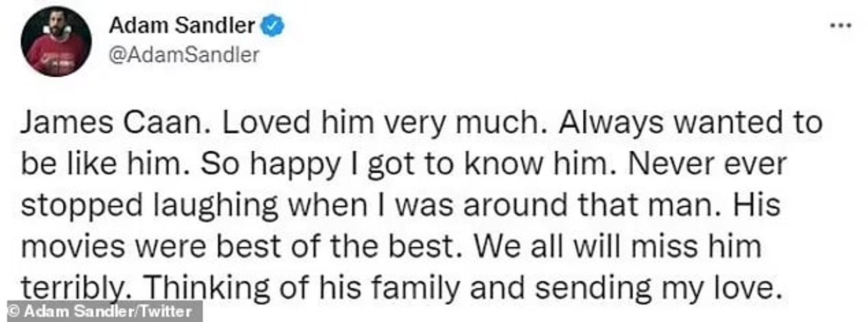Viewport: 868px width, 322px height.
Task: Click the blue verified checkmark badge
Action: point(273,25)
